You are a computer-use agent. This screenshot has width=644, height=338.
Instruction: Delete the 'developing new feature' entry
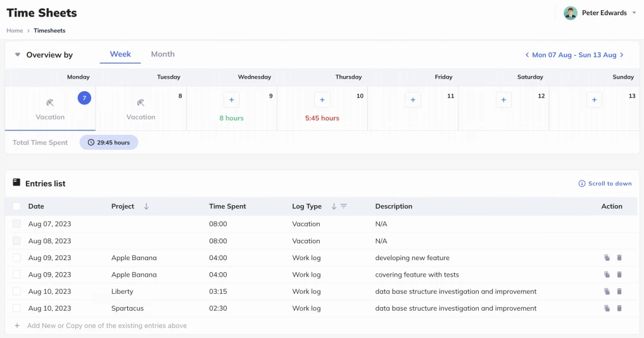pos(619,258)
